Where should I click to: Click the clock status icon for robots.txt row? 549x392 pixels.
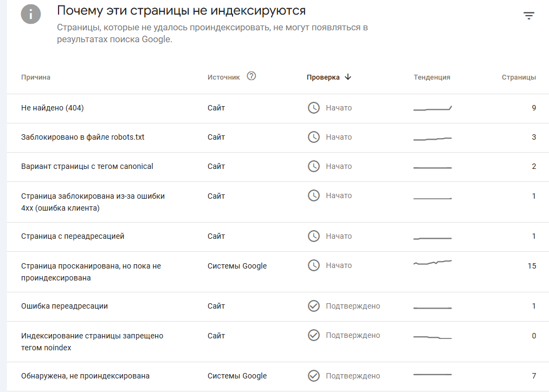pos(313,137)
